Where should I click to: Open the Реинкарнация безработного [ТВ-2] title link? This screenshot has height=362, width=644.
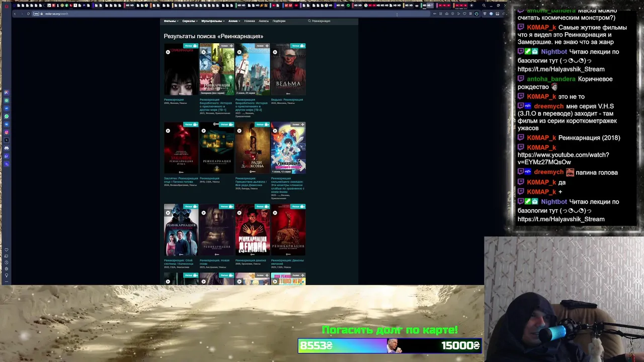click(x=252, y=105)
